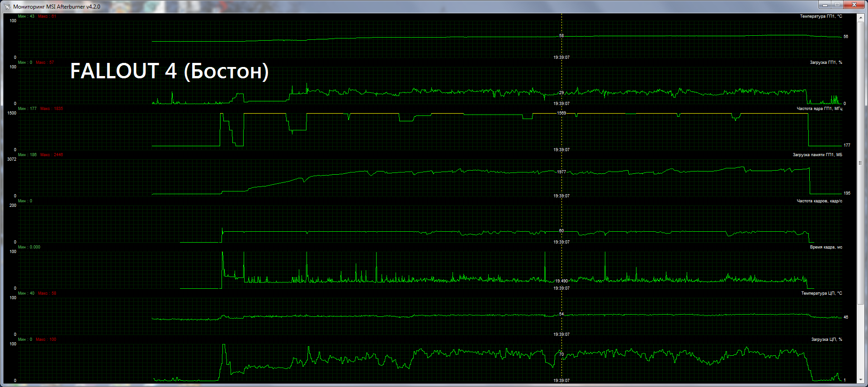Click the '19:39:07' timestamp under CPU load graph
Viewport: 868px width, 387px height.
pyautogui.click(x=561, y=381)
